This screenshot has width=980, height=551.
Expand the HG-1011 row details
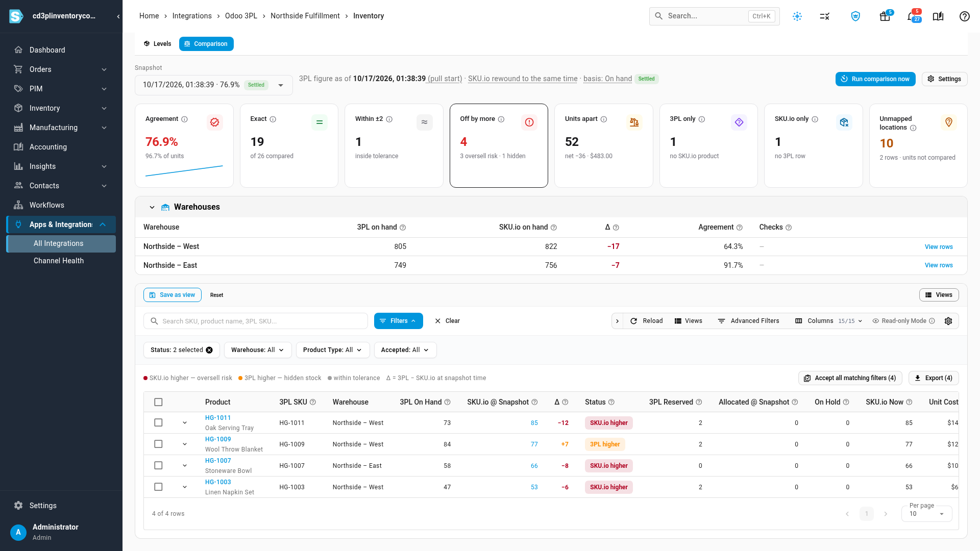[x=185, y=423]
